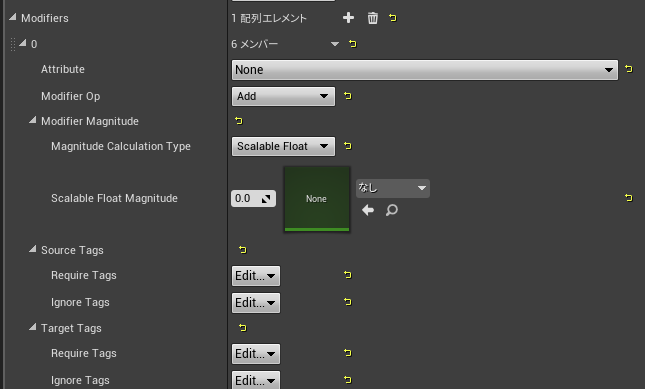This screenshot has width=645, height=389.
Task: Click the Scalable Float Magnitude label
Action: (x=114, y=198)
